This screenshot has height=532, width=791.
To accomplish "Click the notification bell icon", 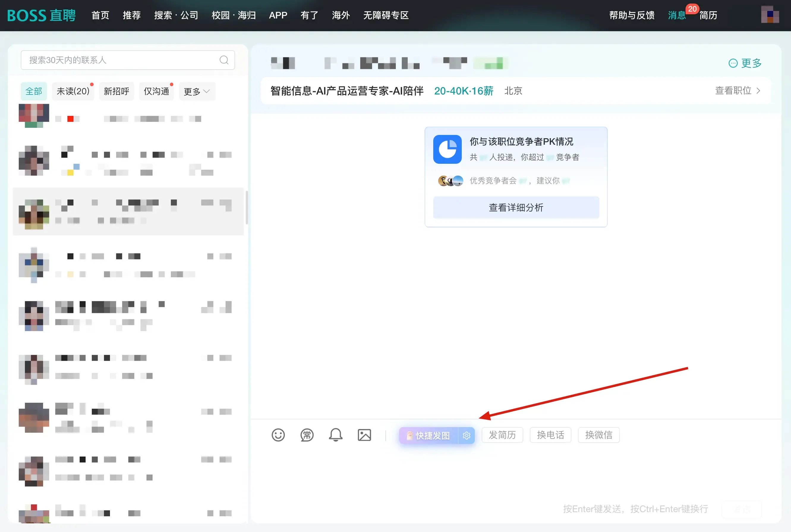I will click(x=335, y=435).
